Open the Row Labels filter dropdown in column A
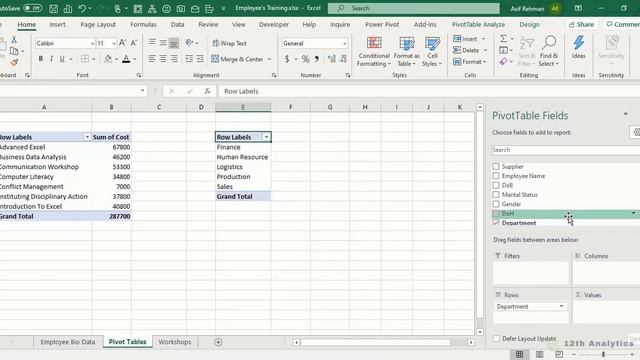 [x=87, y=137]
